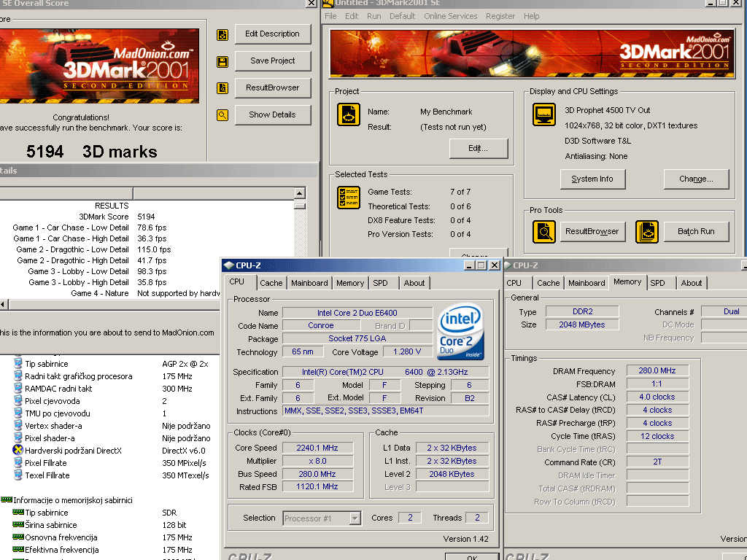Image resolution: width=747 pixels, height=560 pixels.
Task: Switch to Mainboard tab in front CPU-Z
Action: 309,283
